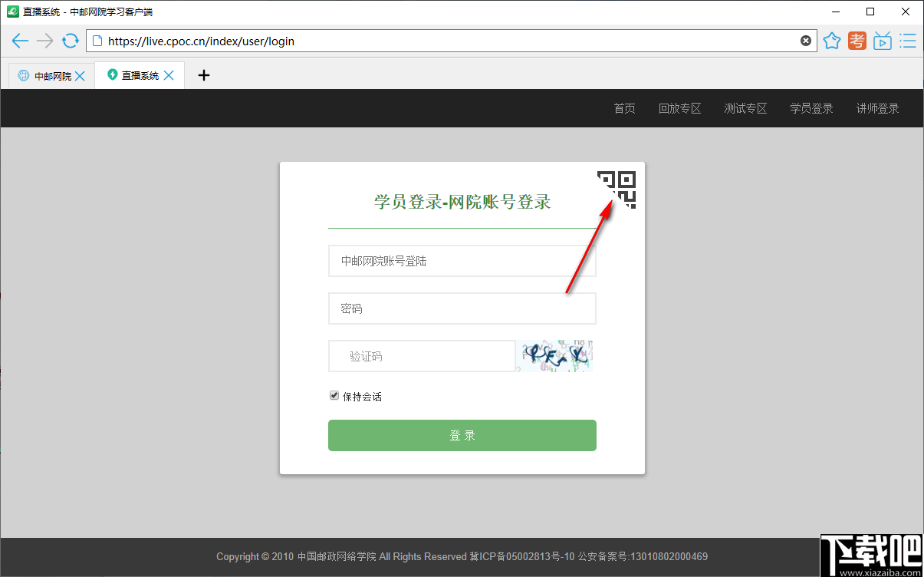Go to 首页 from the navigation bar
The height and width of the screenshot is (577, 924).
[624, 108]
